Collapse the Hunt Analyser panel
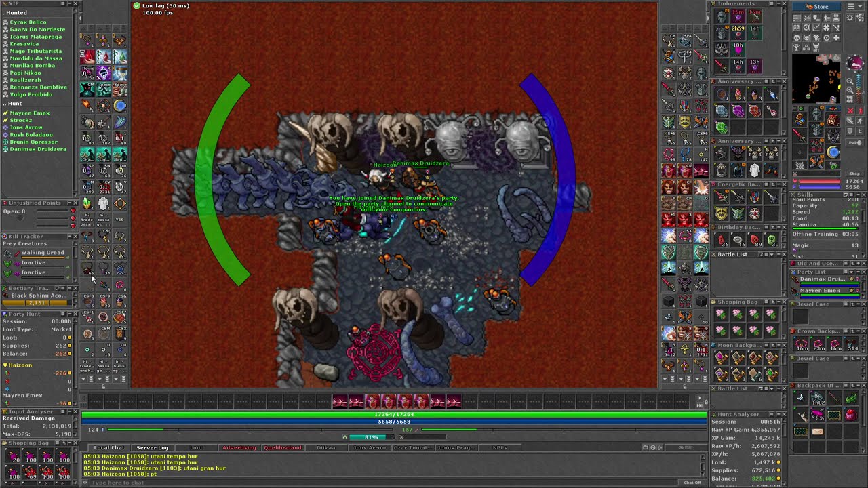This screenshot has width=868, height=488. point(778,415)
